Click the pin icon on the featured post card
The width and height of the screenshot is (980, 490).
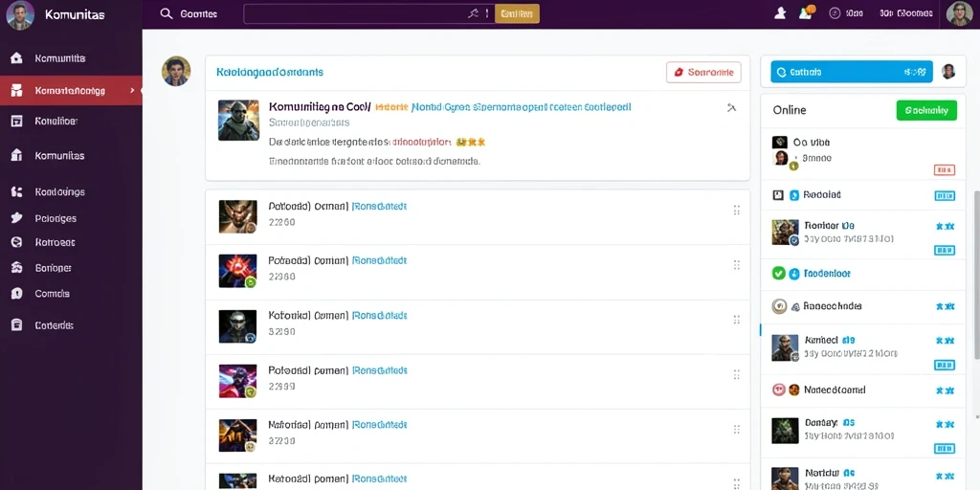pos(731,107)
